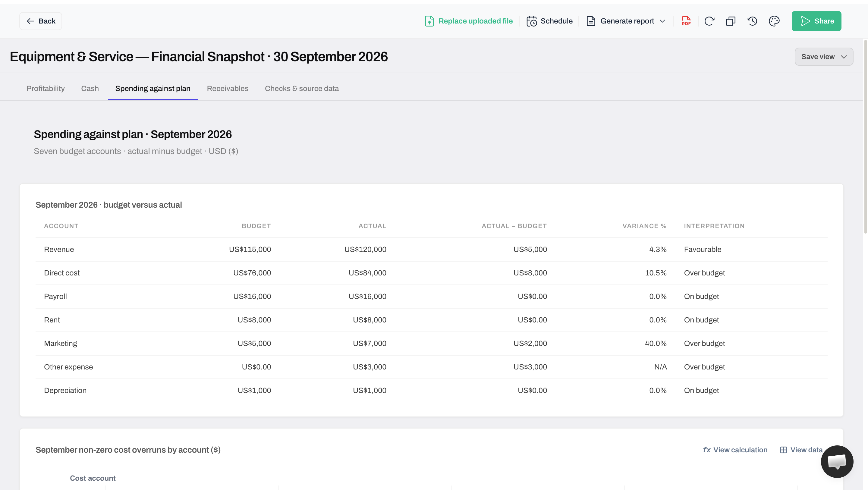Click the BUDGET column header
Image resolution: width=868 pixels, height=490 pixels.
[256, 226]
